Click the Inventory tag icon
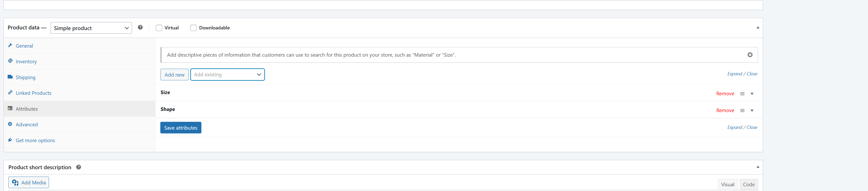This screenshot has height=191, width=868. click(x=10, y=61)
